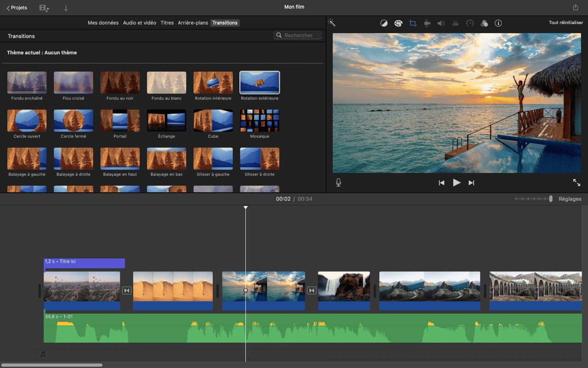Open the clip speed controls

point(469,23)
